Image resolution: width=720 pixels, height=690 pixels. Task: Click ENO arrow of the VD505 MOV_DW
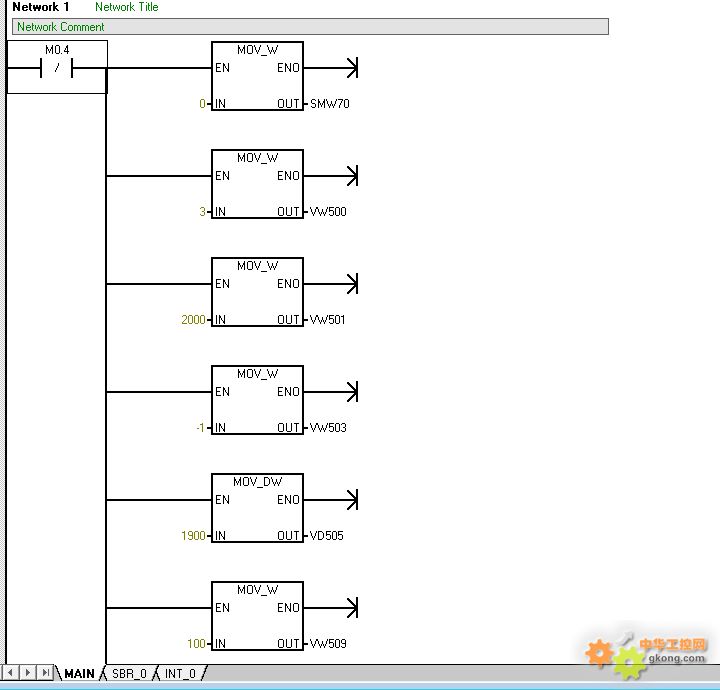(x=352, y=499)
